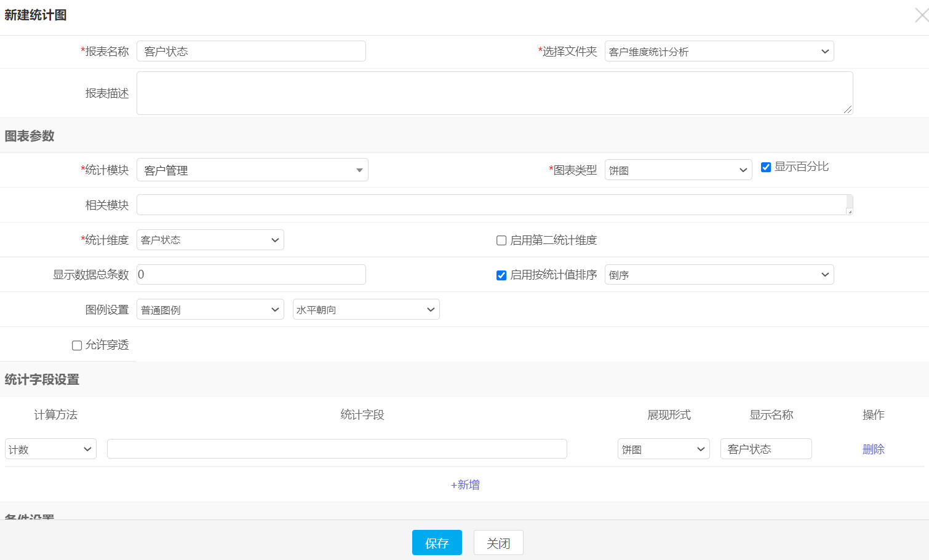Click the 删除 delete link
This screenshot has width=929, height=560.
coord(873,449)
